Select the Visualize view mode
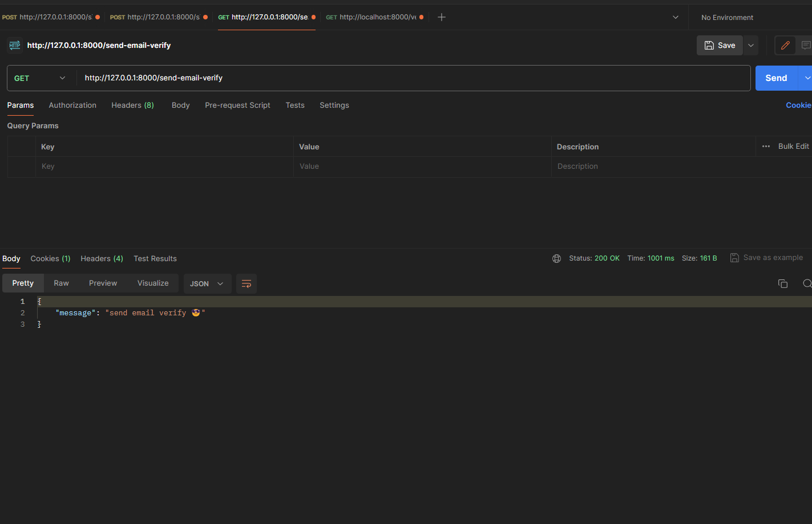Image resolution: width=812 pixels, height=524 pixels. pos(153,283)
